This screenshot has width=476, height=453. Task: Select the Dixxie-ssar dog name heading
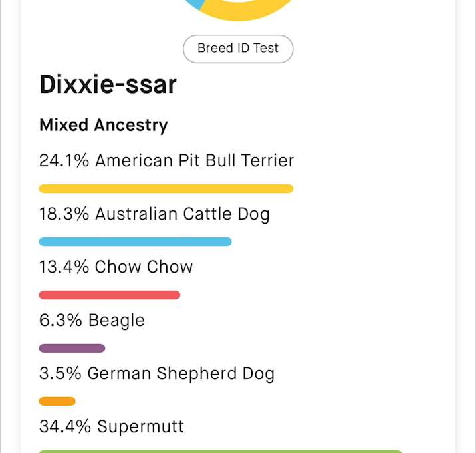click(108, 84)
